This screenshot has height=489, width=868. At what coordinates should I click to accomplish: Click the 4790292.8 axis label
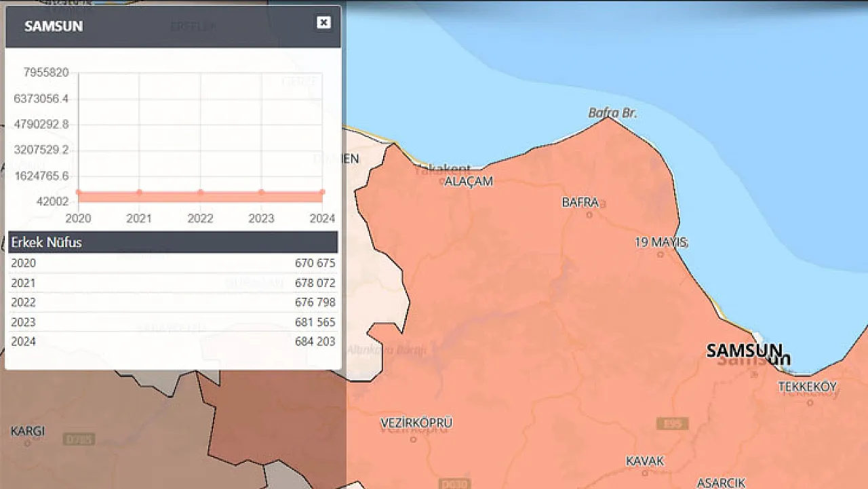(x=41, y=124)
